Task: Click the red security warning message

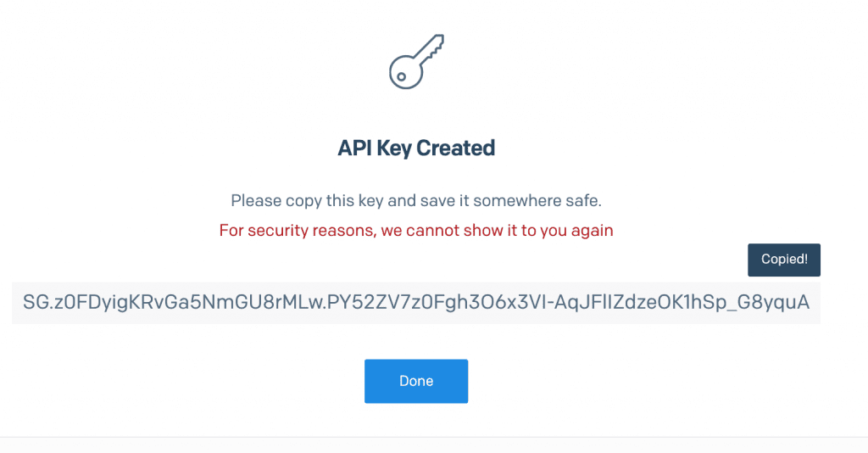Action: click(x=416, y=230)
